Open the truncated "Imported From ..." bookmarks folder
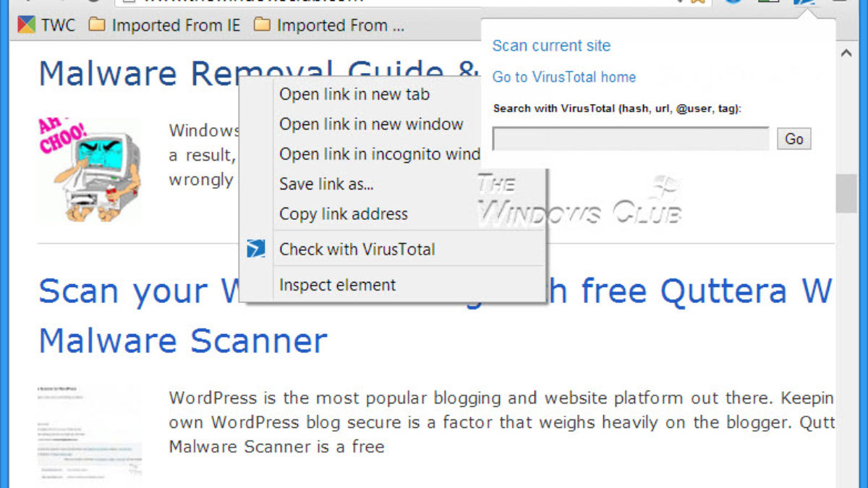 pos(330,25)
